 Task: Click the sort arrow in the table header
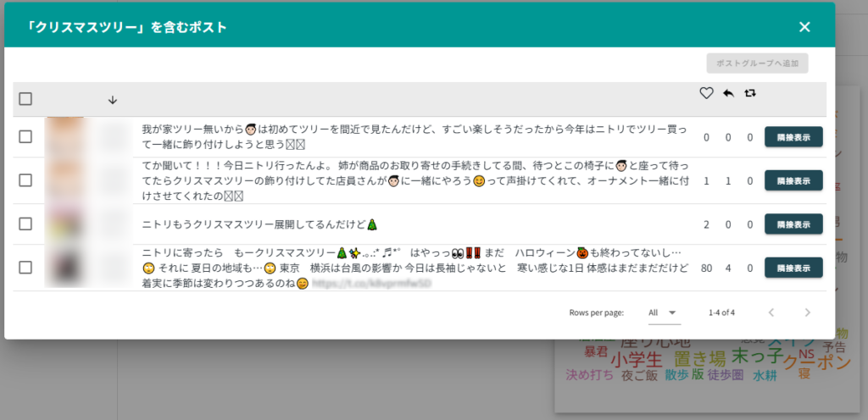113,100
